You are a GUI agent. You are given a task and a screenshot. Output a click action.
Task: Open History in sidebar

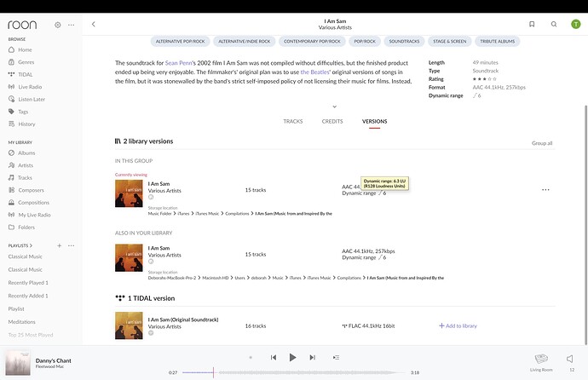[x=22, y=124]
